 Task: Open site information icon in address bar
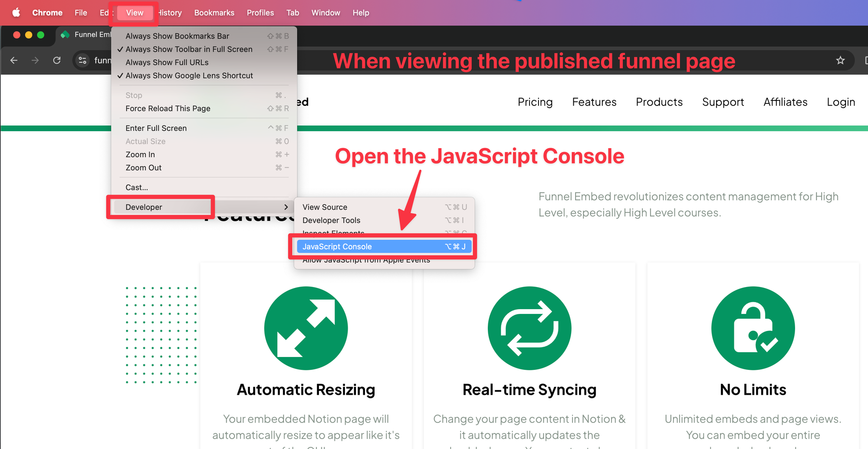coord(82,60)
